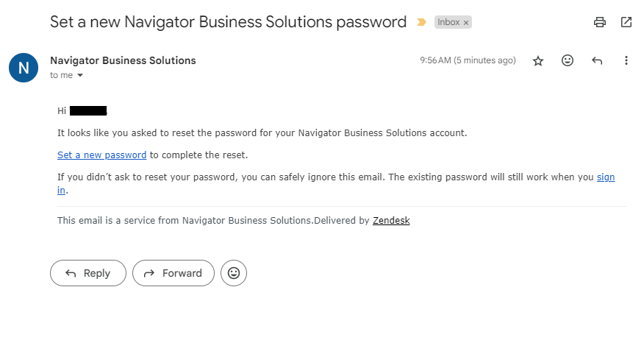Click the Forward button
This screenshot has width=644, height=340.
(173, 273)
